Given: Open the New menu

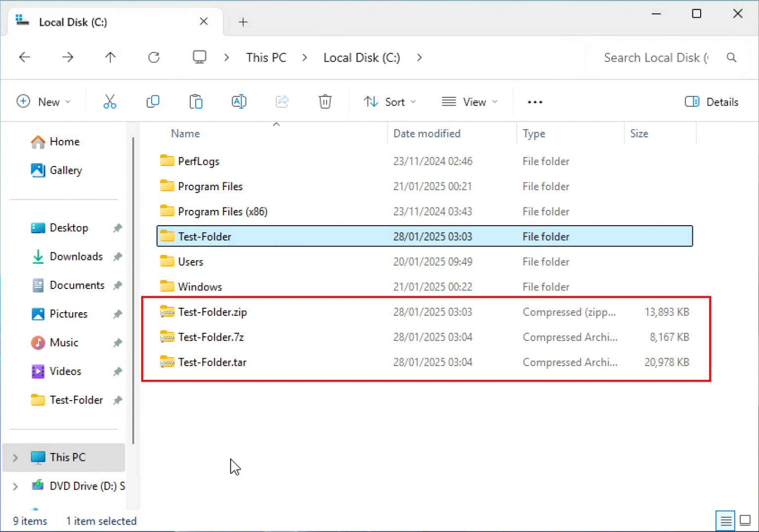Looking at the screenshot, I should pos(44,102).
